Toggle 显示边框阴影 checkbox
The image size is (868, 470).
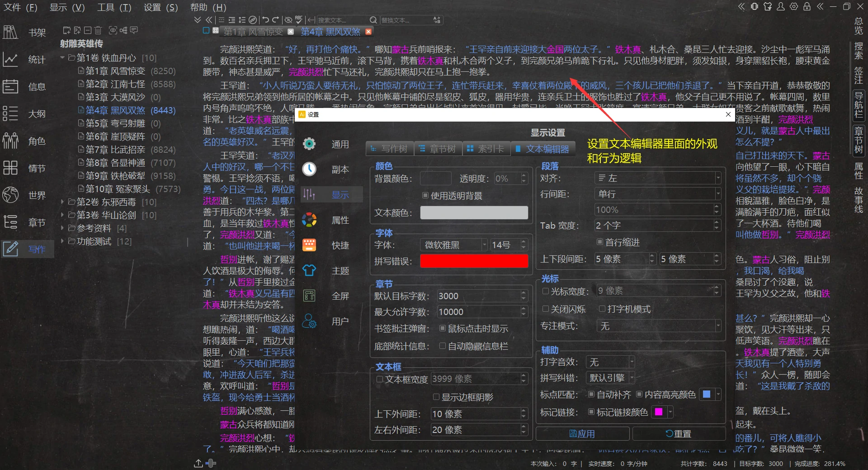436,397
